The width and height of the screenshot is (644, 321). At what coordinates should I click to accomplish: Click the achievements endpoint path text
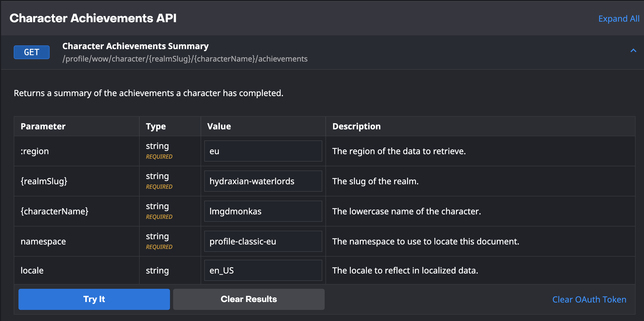coord(185,59)
